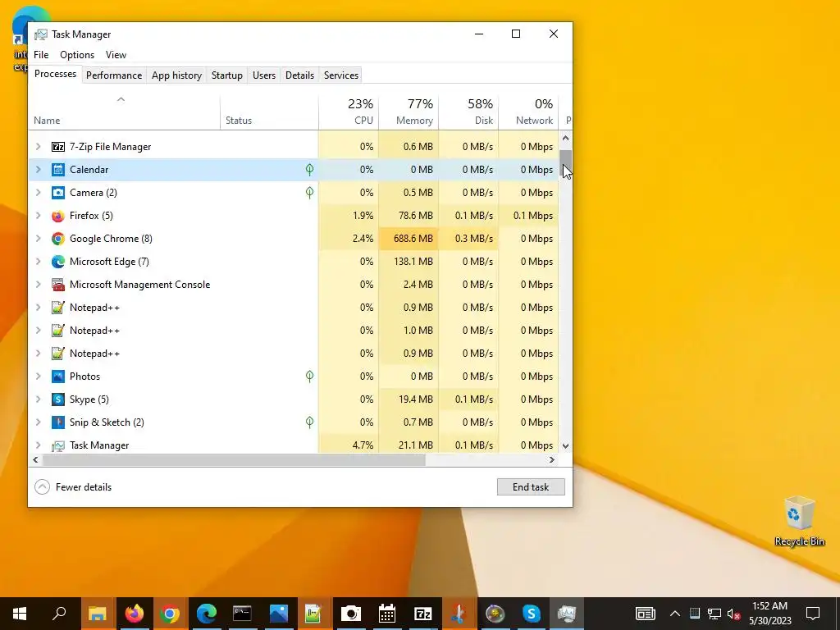Click the vertical scrollbar down arrow
Viewport: 840px width, 630px height.
[566, 445]
